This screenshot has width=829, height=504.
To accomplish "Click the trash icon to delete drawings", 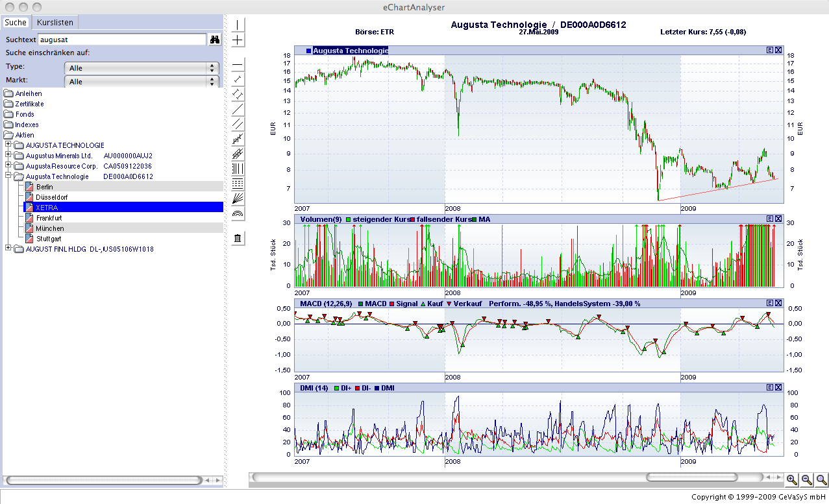I will (x=237, y=237).
